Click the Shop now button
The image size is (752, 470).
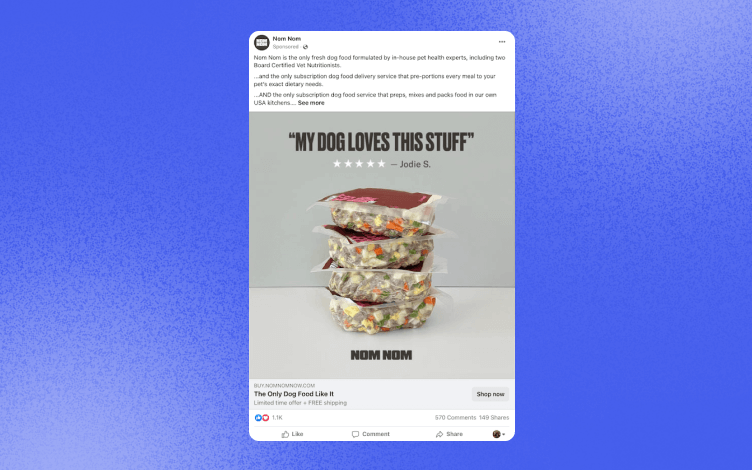490,394
